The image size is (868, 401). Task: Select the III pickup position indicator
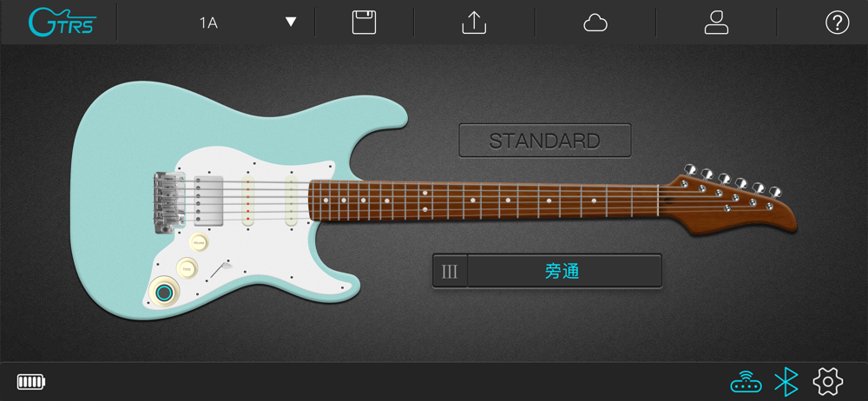450,272
